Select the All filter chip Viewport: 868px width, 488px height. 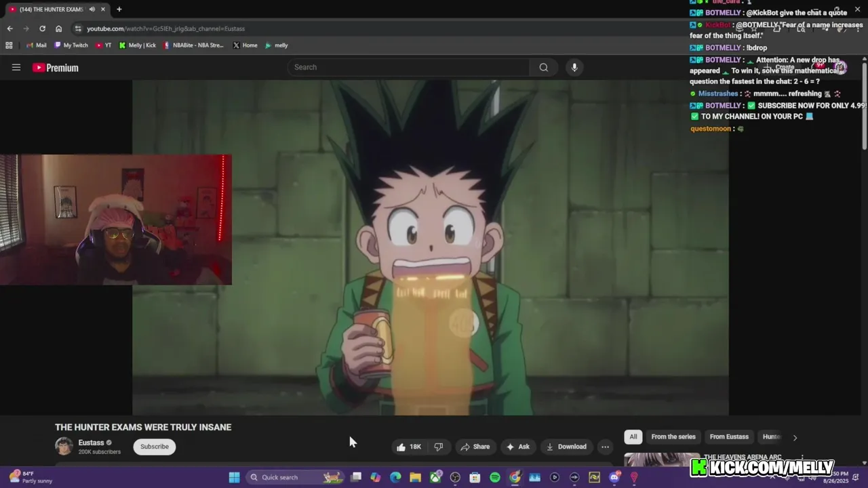point(633,437)
